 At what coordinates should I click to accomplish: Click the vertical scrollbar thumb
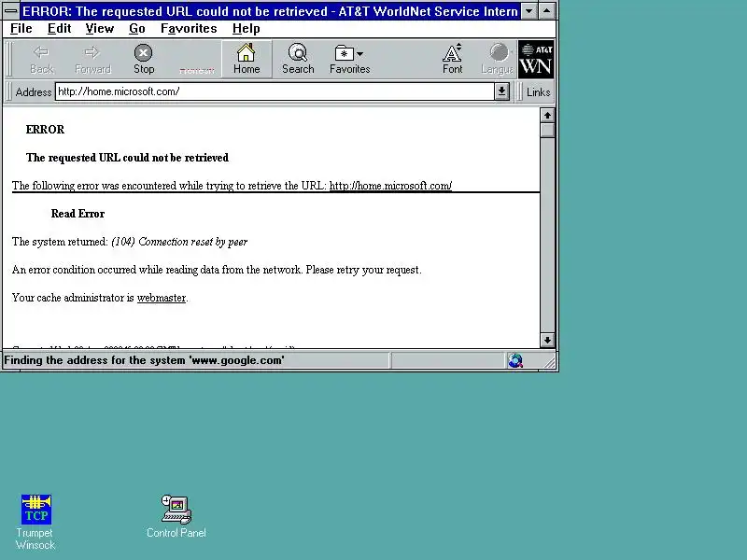pos(547,130)
